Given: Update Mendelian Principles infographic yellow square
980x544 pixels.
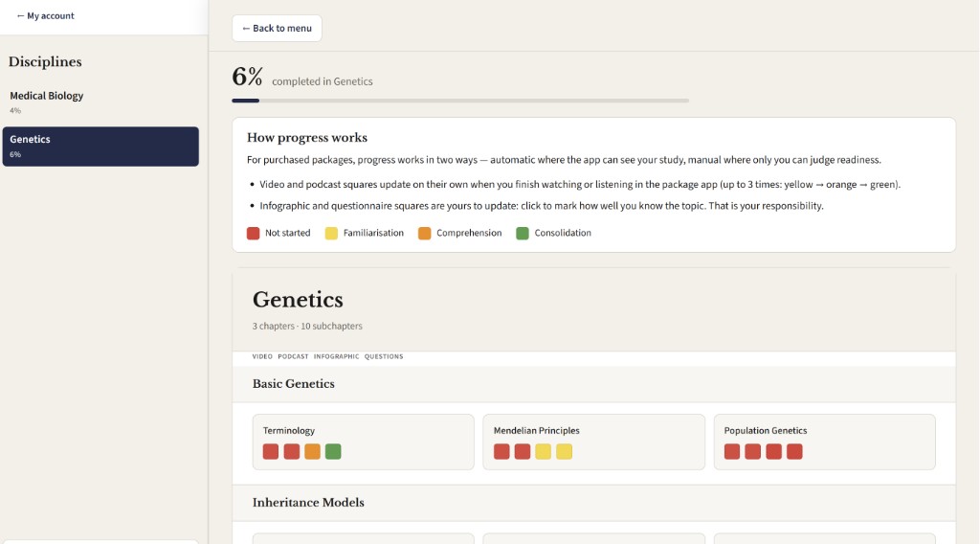Looking at the screenshot, I should 544,451.
